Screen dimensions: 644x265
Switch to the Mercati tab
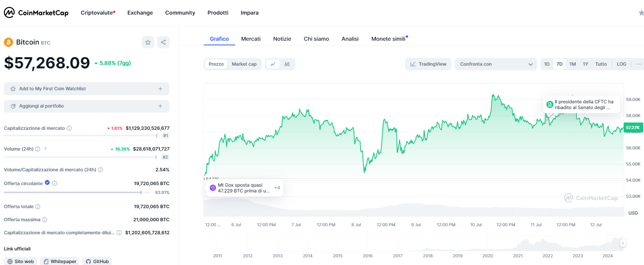tap(251, 39)
